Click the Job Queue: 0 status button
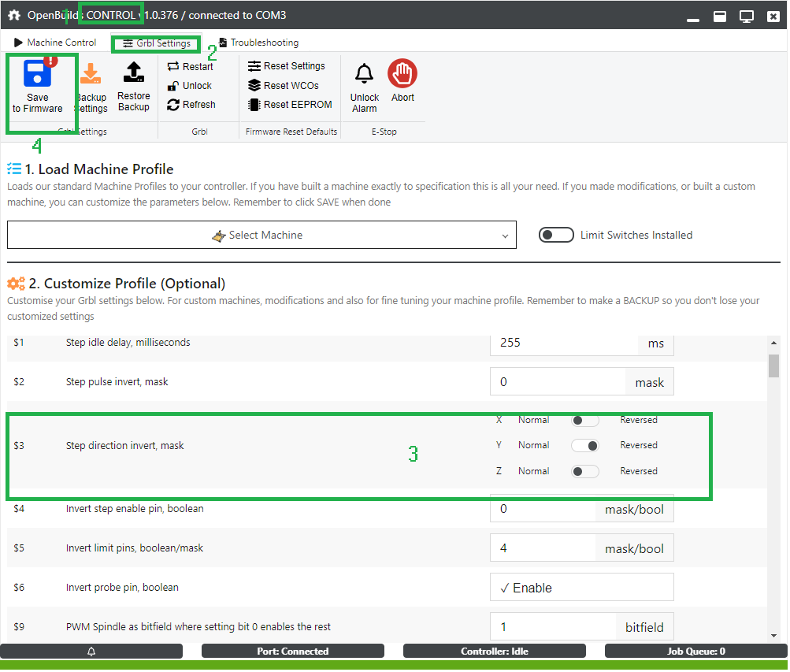The height and width of the screenshot is (672, 790). (x=695, y=652)
